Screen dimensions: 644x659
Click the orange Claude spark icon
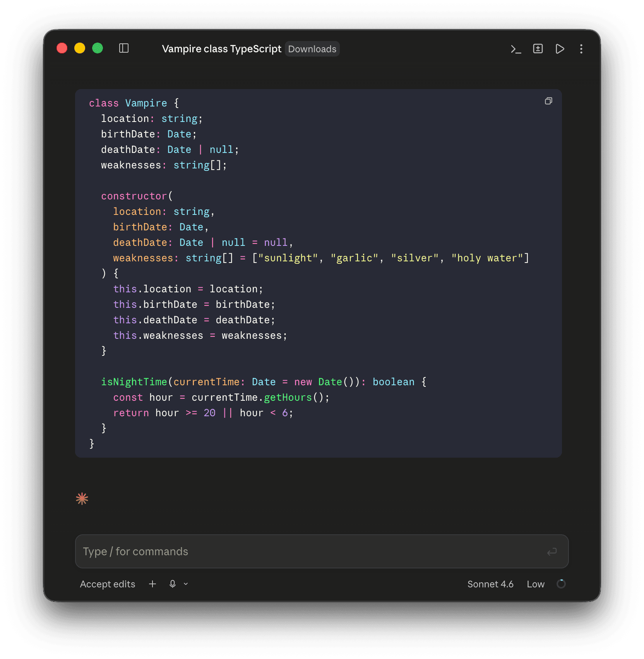point(82,499)
